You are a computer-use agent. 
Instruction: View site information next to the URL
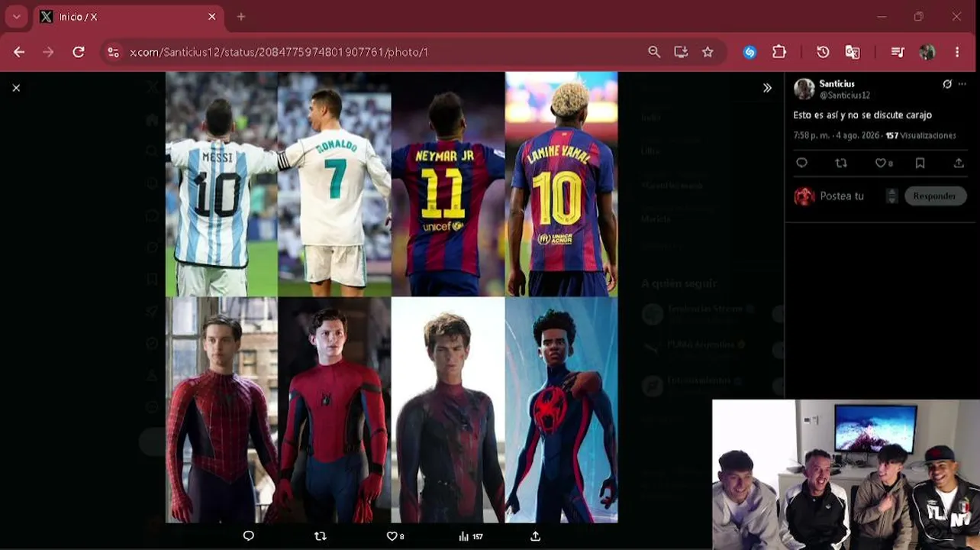click(x=113, y=52)
